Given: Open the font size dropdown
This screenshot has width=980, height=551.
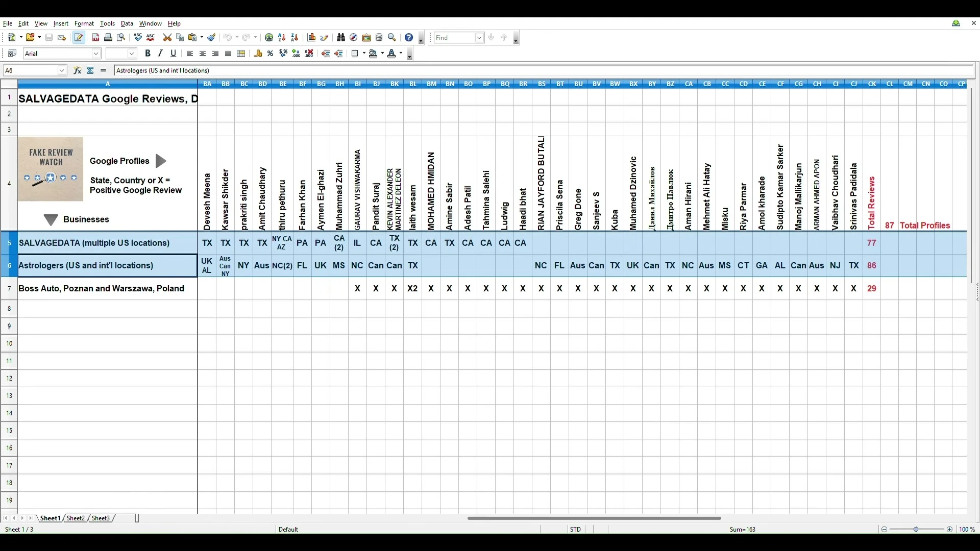Looking at the screenshot, I should (x=132, y=54).
